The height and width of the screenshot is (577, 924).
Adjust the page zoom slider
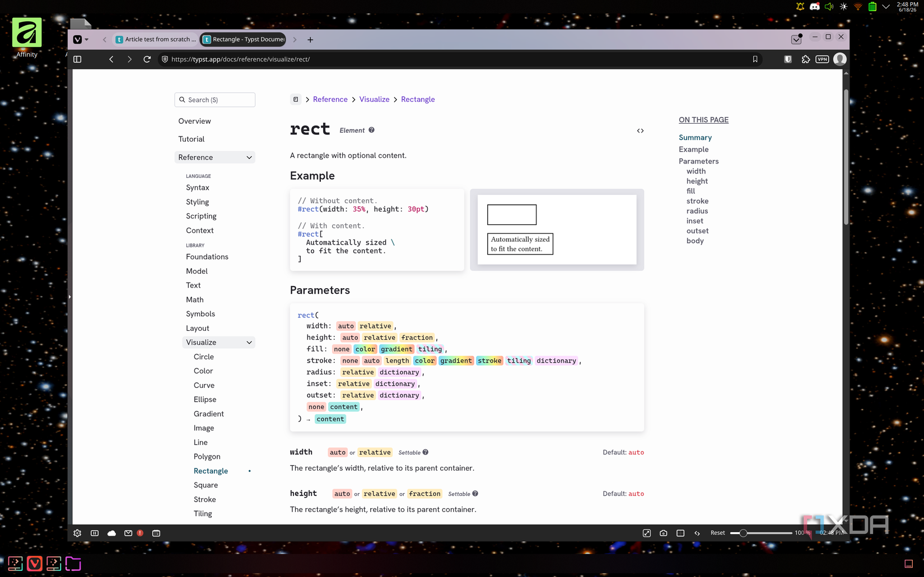pos(762,533)
